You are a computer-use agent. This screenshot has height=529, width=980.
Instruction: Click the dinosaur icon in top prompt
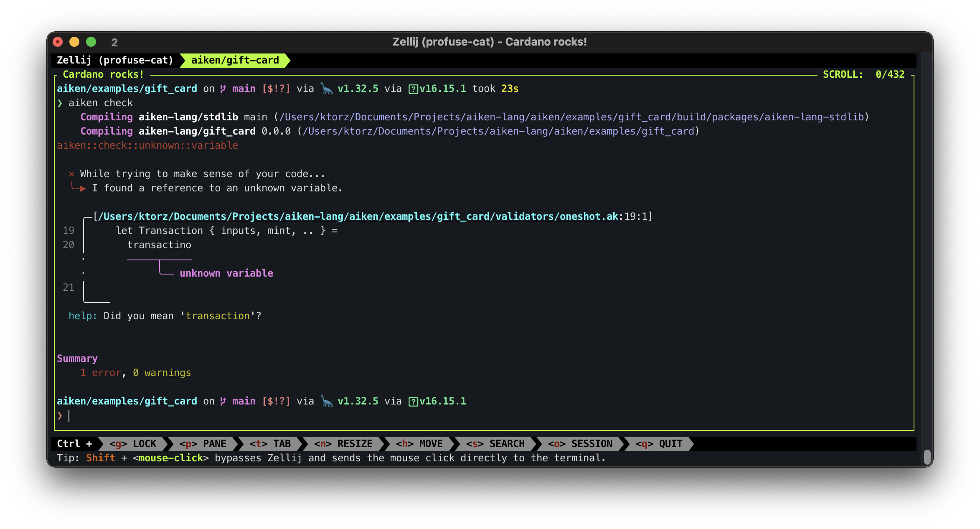point(327,89)
